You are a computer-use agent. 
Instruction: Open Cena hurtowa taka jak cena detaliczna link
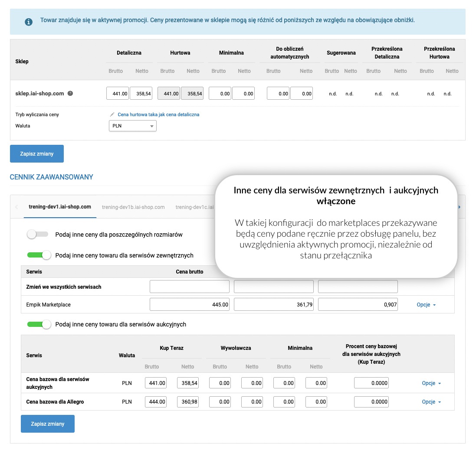pos(158,114)
